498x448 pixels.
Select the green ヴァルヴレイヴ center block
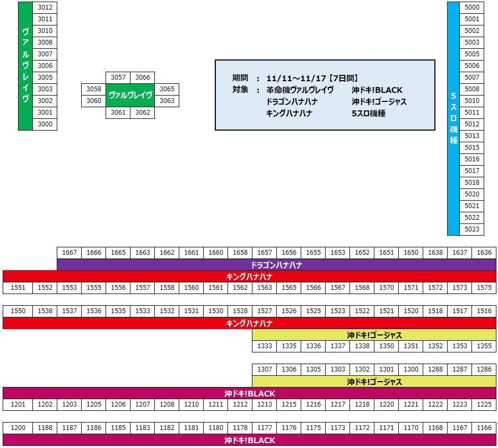point(130,95)
